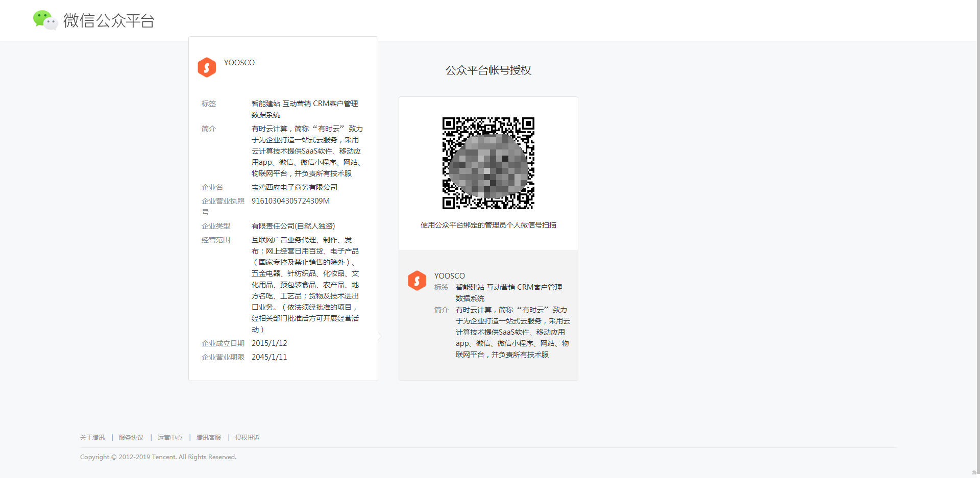
Task: Open the 腾讯客服 footer link
Action: point(209,438)
